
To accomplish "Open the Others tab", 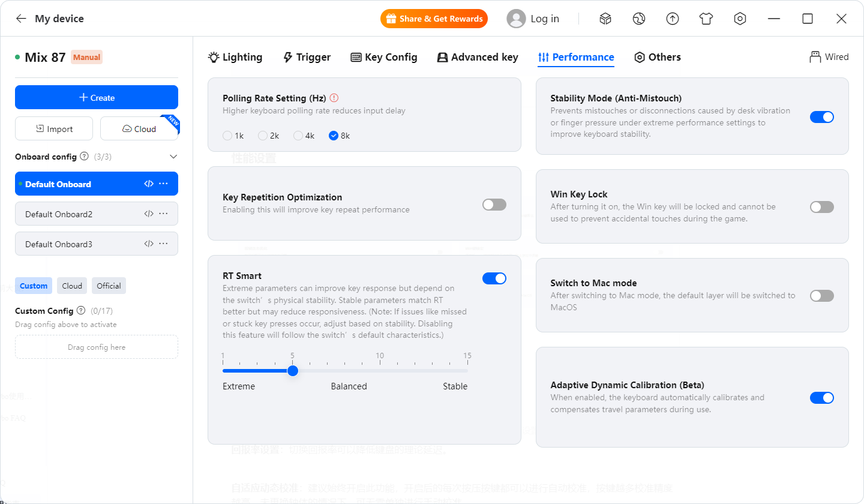I will (x=658, y=57).
